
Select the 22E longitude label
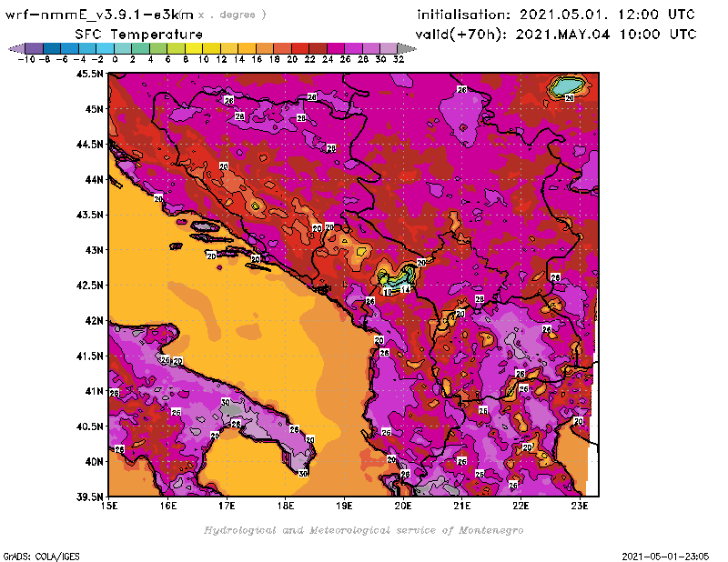521,506
